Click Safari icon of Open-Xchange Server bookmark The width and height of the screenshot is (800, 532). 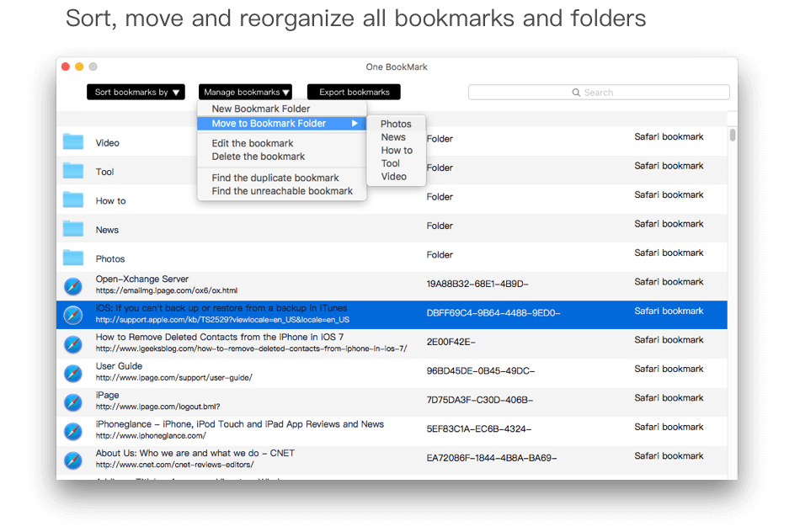(x=73, y=286)
